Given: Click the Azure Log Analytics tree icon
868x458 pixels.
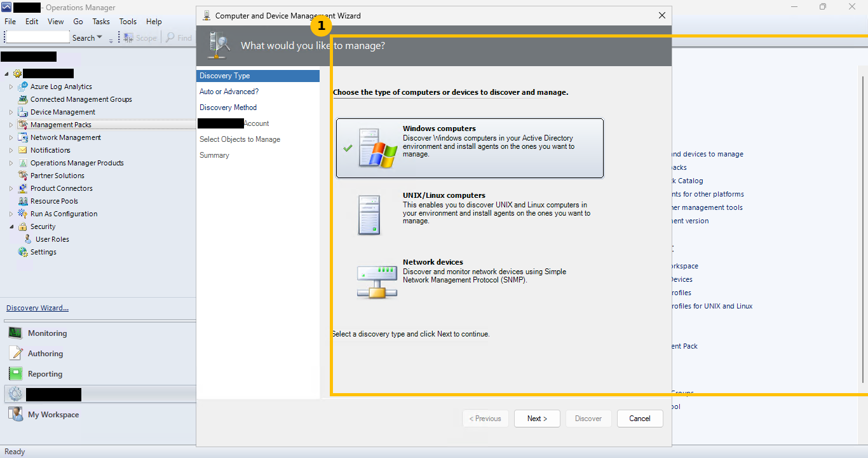Looking at the screenshot, I should click(x=23, y=87).
